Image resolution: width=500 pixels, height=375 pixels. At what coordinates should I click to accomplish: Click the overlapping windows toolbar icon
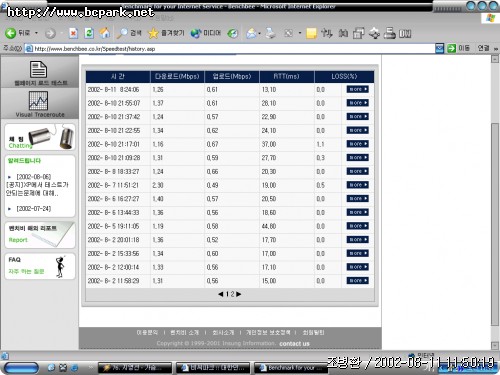point(359,33)
